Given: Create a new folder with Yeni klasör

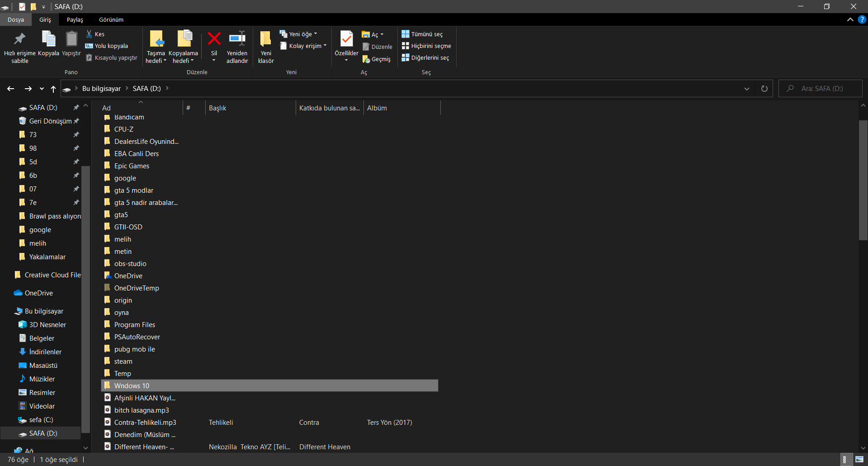Looking at the screenshot, I should click(266, 47).
